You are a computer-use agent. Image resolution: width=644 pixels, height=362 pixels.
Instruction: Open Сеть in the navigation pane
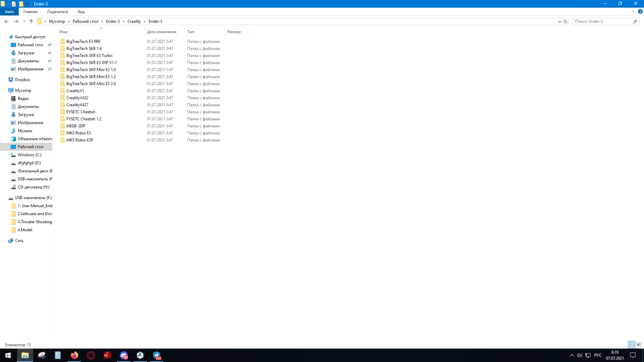coord(19,240)
